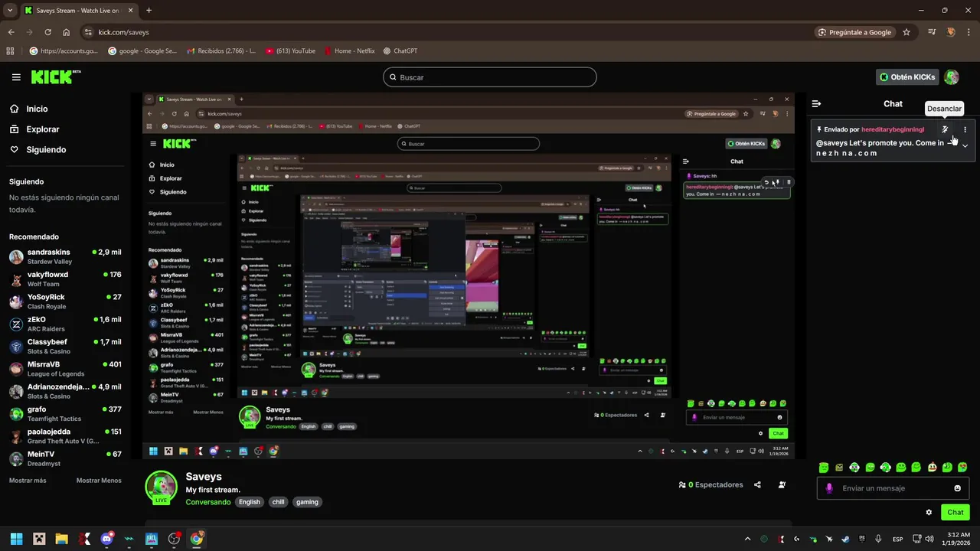This screenshot has height=551, width=980.
Task: Click the Enviar un mensaje input
Action: [x=893, y=488]
